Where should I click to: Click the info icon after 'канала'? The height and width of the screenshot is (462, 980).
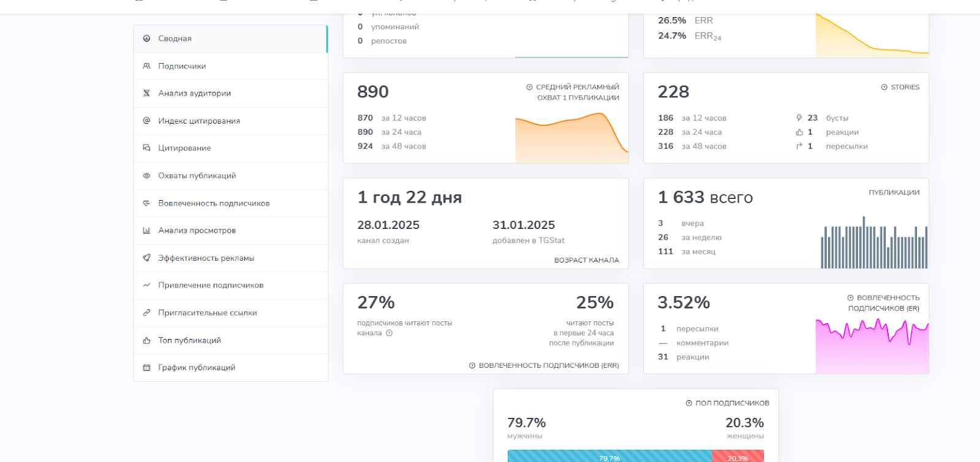pyautogui.click(x=389, y=333)
